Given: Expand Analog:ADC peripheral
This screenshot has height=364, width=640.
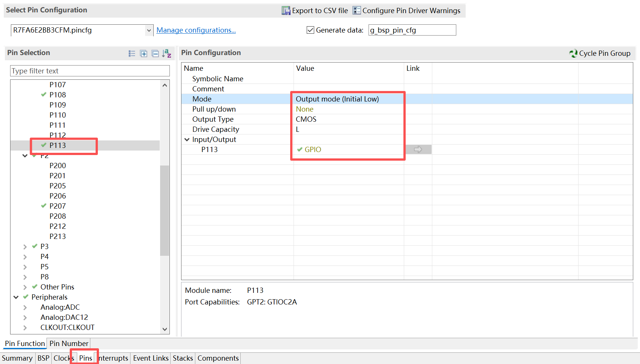Looking at the screenshot, I should 25,307.
